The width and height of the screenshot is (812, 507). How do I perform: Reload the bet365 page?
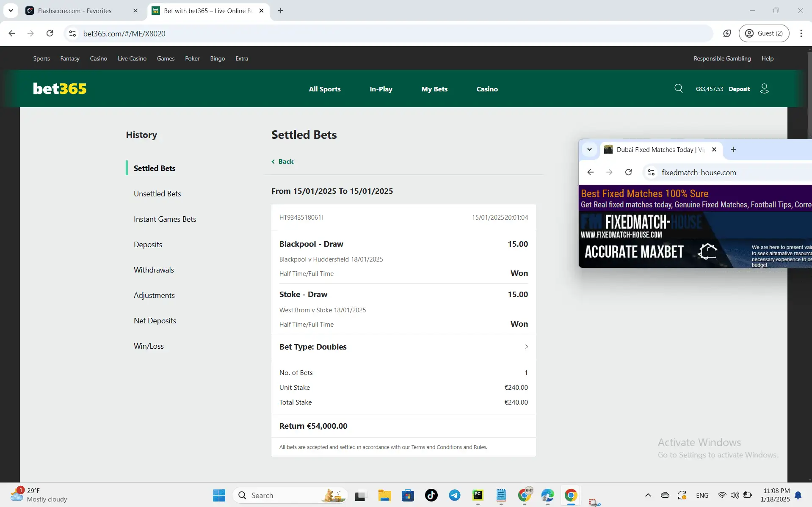pos(50,33)
